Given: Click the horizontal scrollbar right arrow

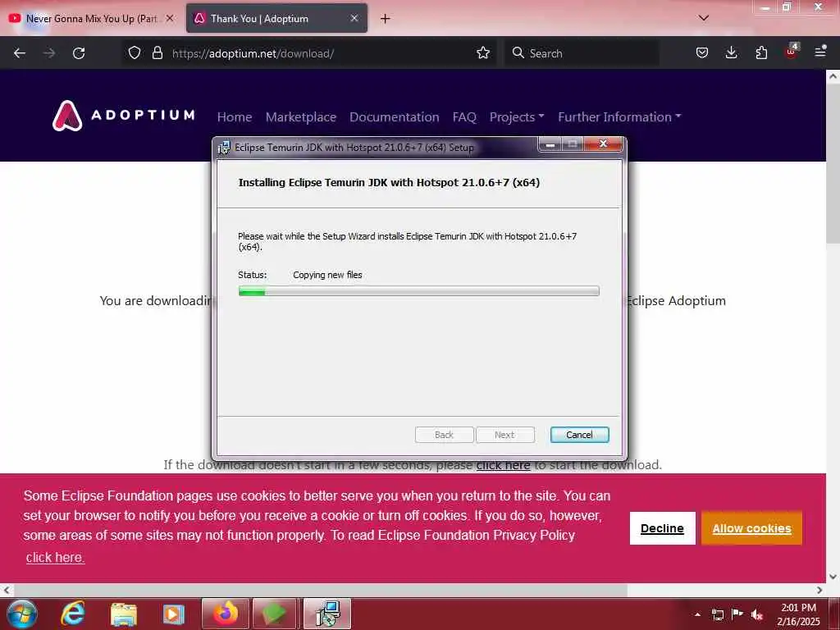Looking at the screenshot, I should pyautogui.click(x=819, y=590).
